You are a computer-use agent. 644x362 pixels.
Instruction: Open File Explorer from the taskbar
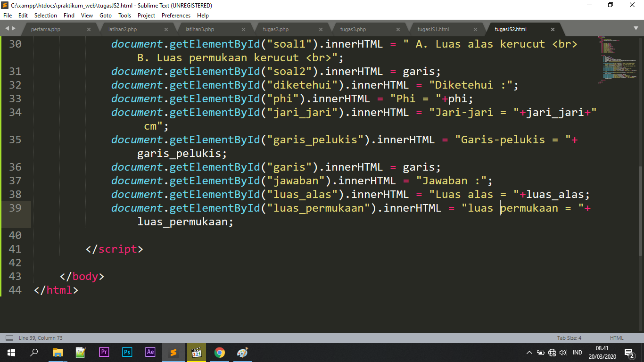click(58, 353)
